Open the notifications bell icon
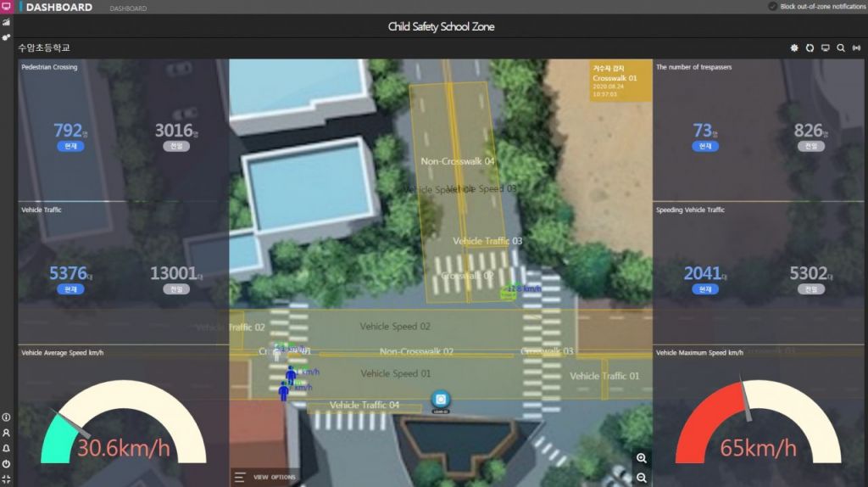This screenshot has width=868, height=487. [6, 448]
